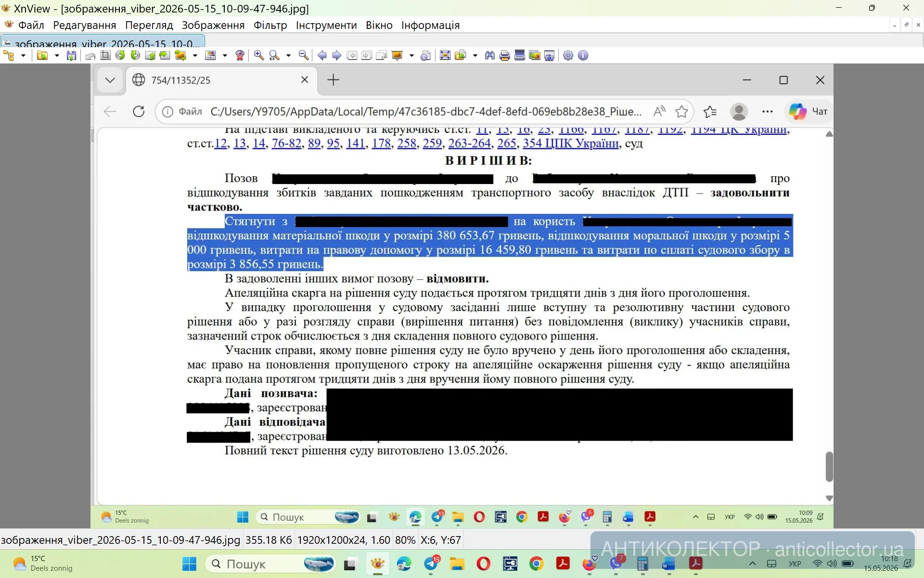The width and height of the screenshot is (924, 578).
Task: Click the About info icon
Action: (583, 55)
